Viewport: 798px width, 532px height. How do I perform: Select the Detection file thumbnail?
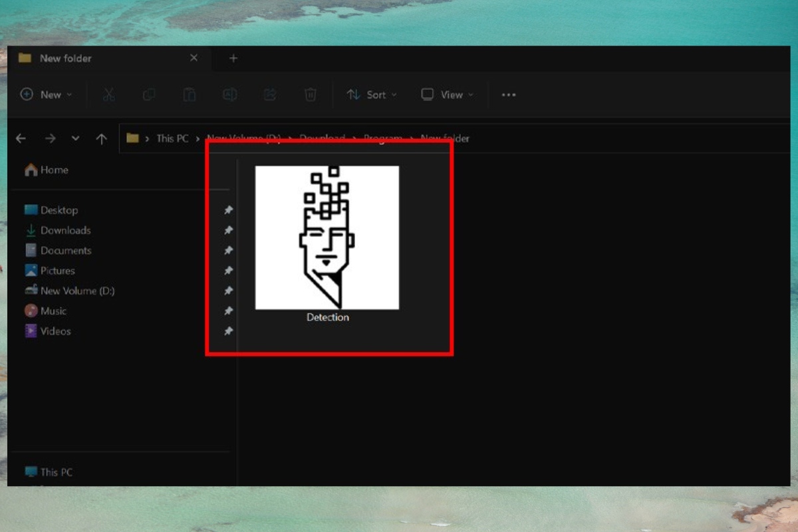point(327,238)
